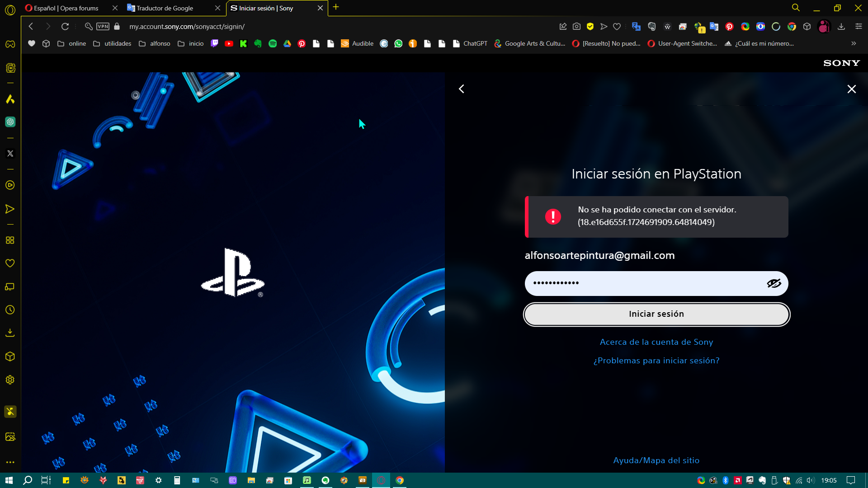The width and height of the screenshot is (868, 488).
Task: Open ChatGPT in Opera sidebar
Action: [10, 122]
